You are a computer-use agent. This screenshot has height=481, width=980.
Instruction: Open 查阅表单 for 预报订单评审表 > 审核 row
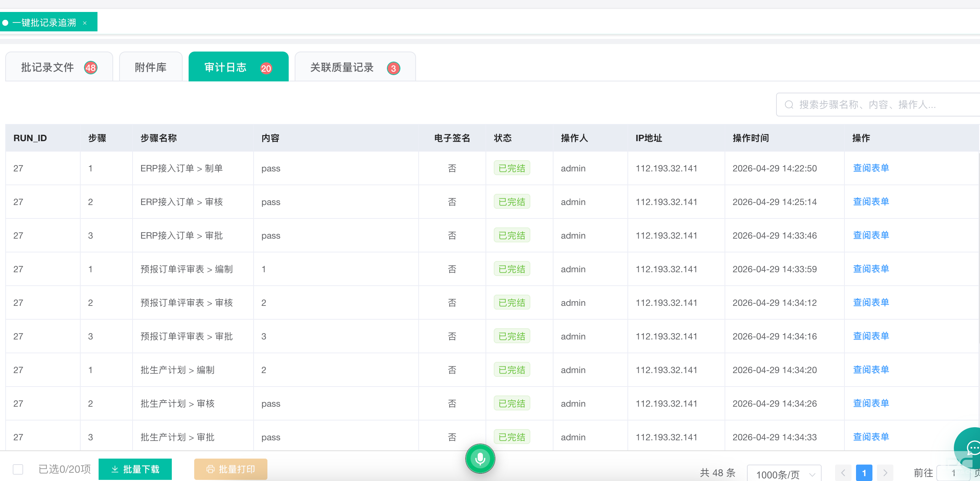[871, 302]
